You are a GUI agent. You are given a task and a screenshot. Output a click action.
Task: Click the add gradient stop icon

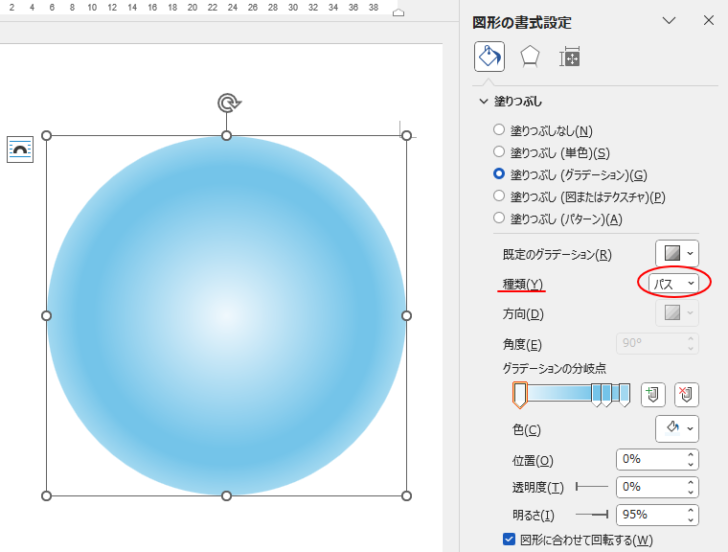click(x=653, y=395)
